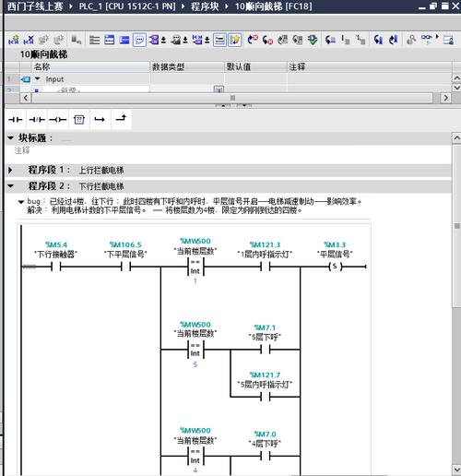This screenshot has height=476, width=461.
Task: Select the 下平层信号 %M106.5 contact
Action: [x=125, y=267]
